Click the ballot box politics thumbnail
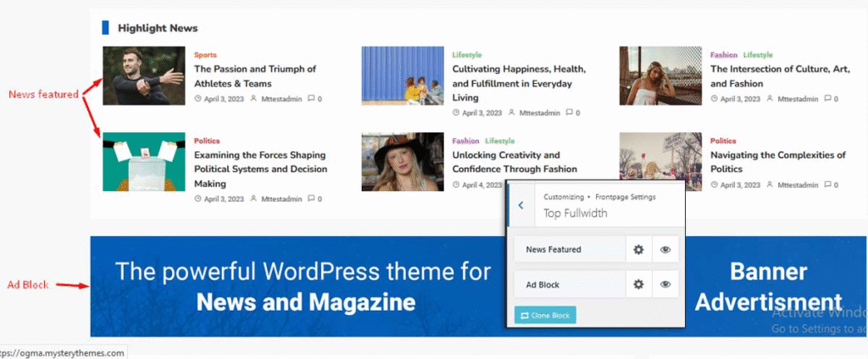 (x=143, y=161)
